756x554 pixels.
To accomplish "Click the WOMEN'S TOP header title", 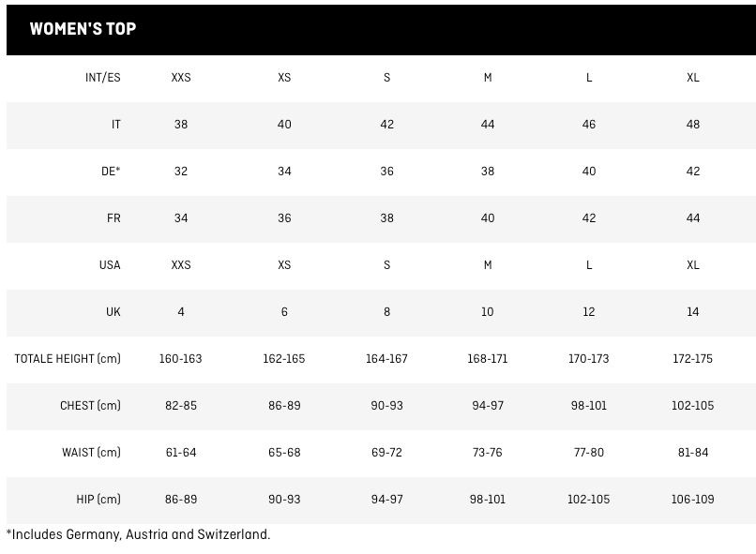I will (83, 29).
